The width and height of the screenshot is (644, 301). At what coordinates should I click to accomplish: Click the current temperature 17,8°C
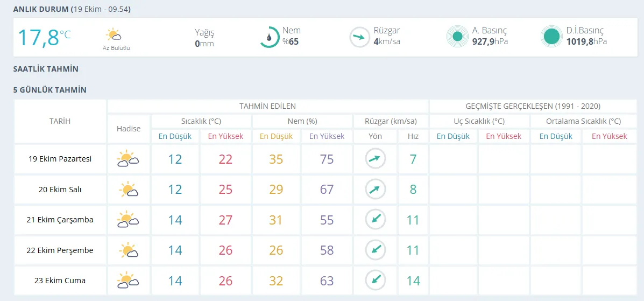coord(44,37)
